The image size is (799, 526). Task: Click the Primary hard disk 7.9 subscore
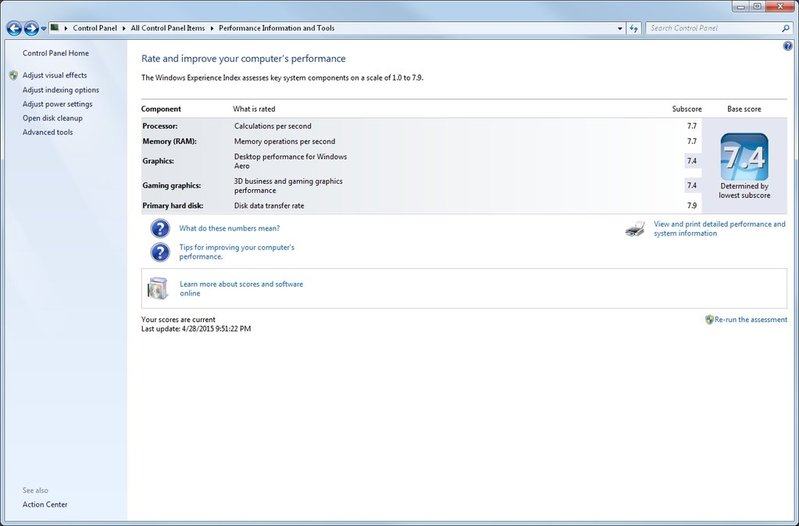point(691,205)
